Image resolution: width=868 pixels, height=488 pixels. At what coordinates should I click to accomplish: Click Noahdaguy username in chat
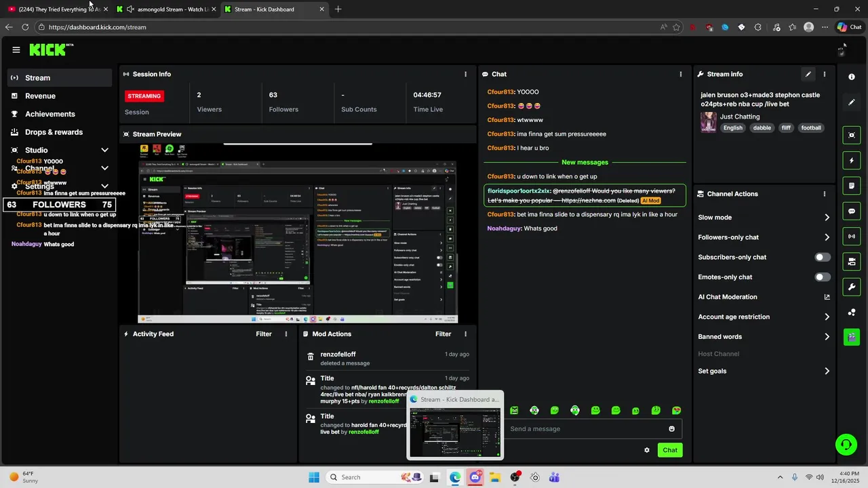504,228
